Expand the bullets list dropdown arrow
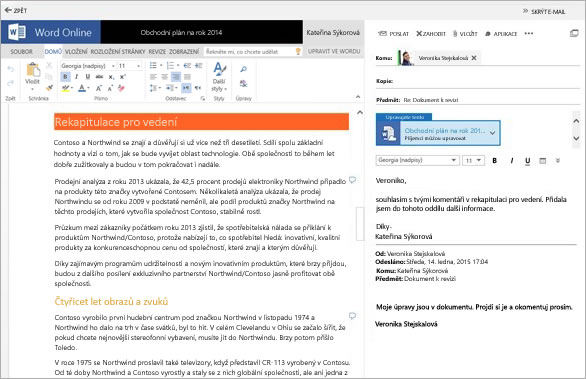 pos(161,65)
